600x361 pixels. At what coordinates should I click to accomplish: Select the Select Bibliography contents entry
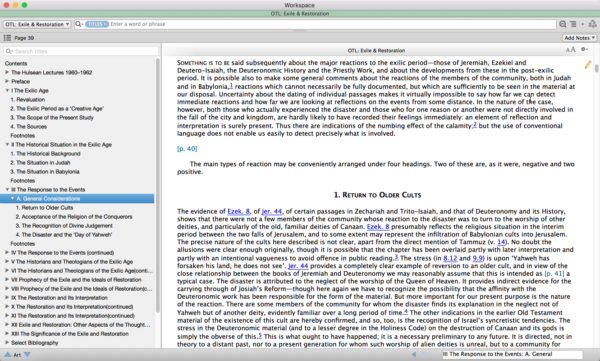[34, 343]
